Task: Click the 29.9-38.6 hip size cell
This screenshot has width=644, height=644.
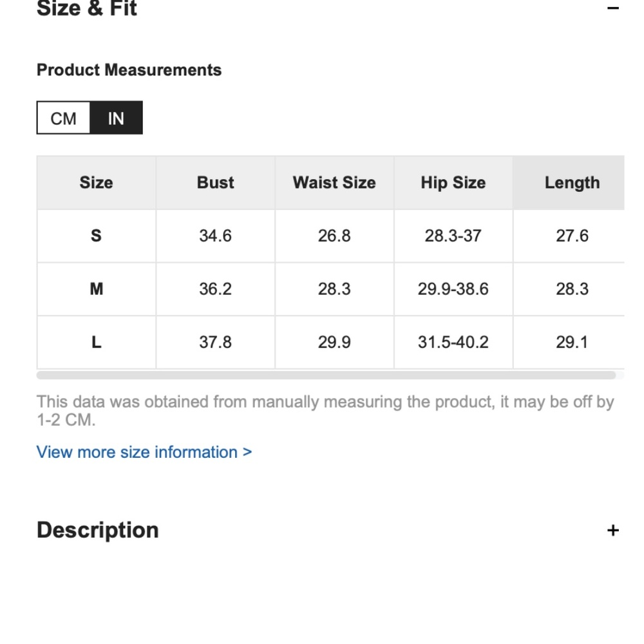Action: click(453, 289)
